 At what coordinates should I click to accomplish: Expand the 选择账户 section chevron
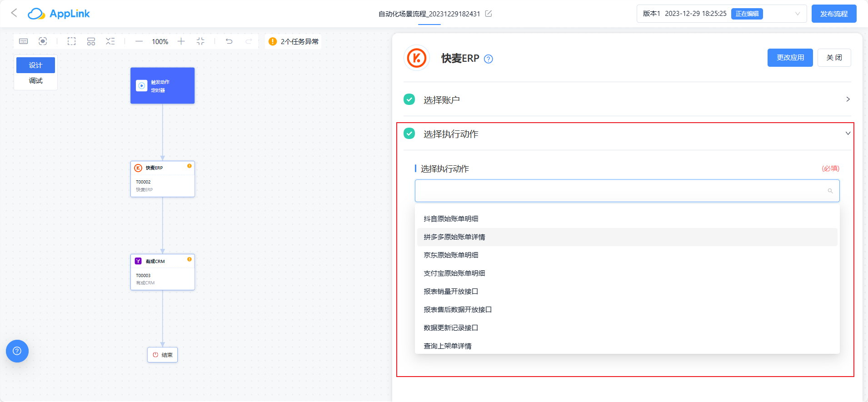pos(848,99)
